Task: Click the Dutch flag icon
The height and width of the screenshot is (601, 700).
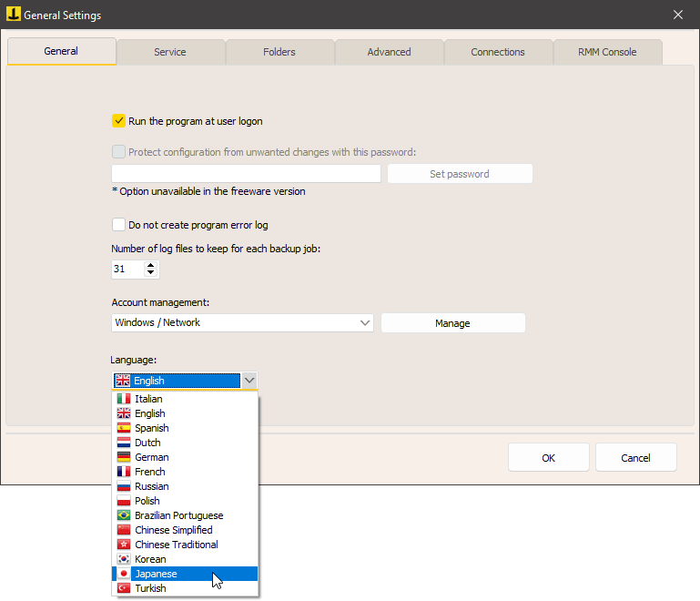Action: coord(124,442)
